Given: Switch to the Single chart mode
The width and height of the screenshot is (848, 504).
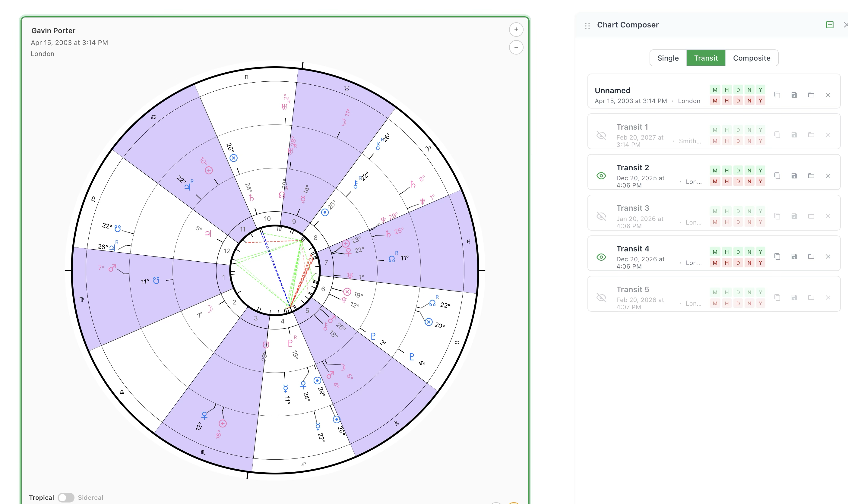Looking at the screenshot, I should [x=668, y=58].
